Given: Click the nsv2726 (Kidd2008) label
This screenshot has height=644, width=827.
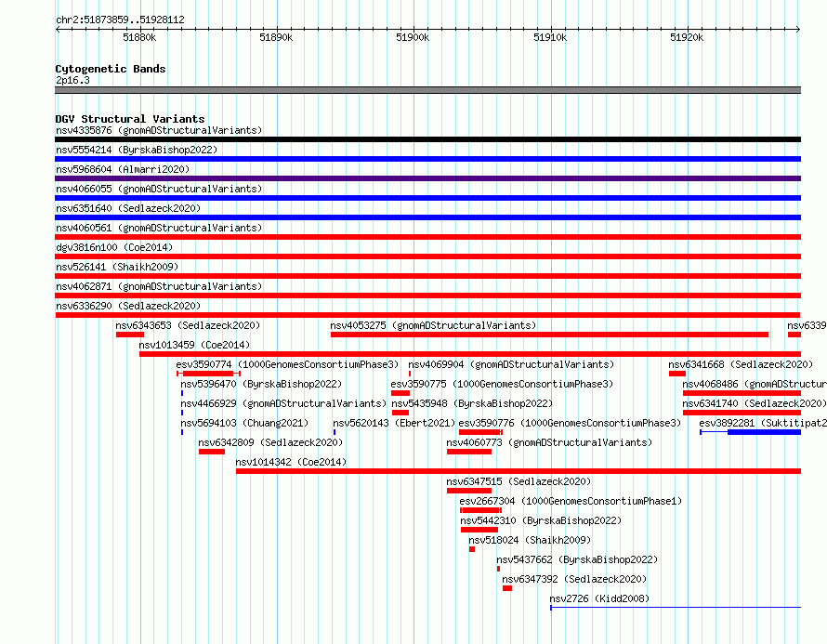Looking at the screenshot, I should click(599, 598).
